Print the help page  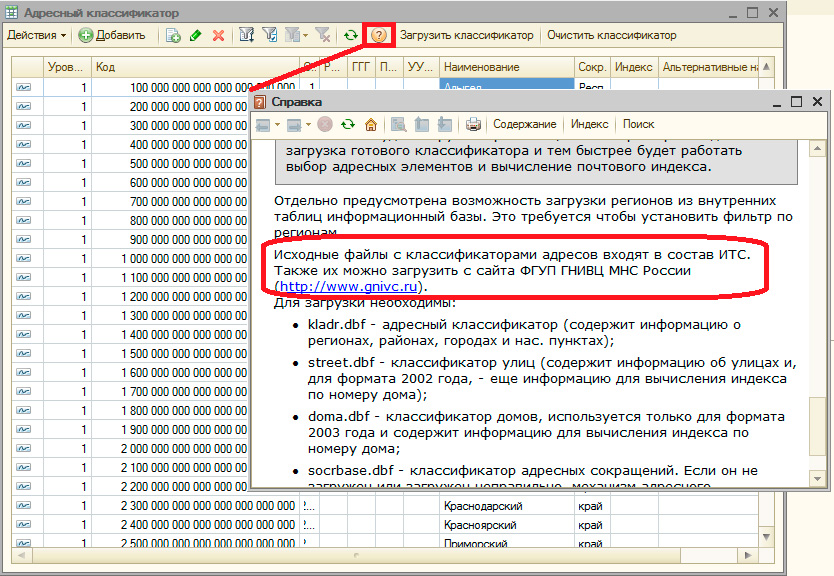click(x=473, y=124)
